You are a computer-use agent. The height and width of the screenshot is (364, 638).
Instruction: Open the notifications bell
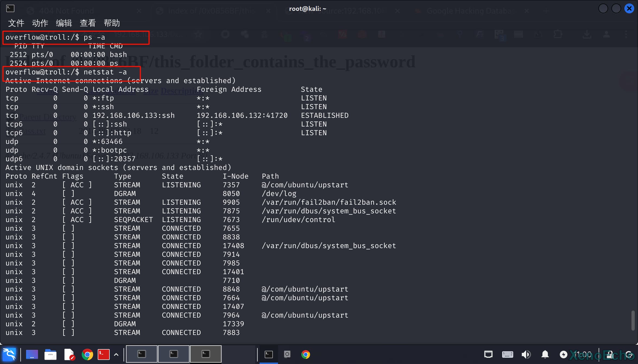pos(545,354)
